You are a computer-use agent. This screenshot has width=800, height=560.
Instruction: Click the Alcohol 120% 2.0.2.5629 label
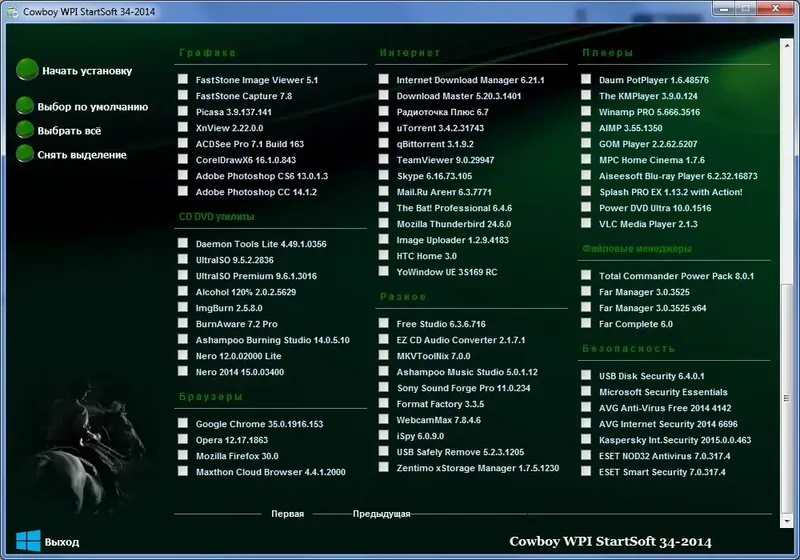[x=246, y=292]
